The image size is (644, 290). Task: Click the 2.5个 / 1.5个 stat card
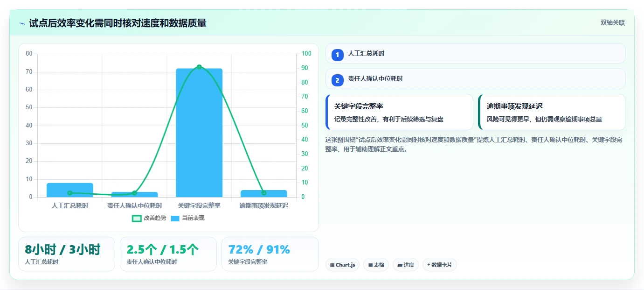168,254
